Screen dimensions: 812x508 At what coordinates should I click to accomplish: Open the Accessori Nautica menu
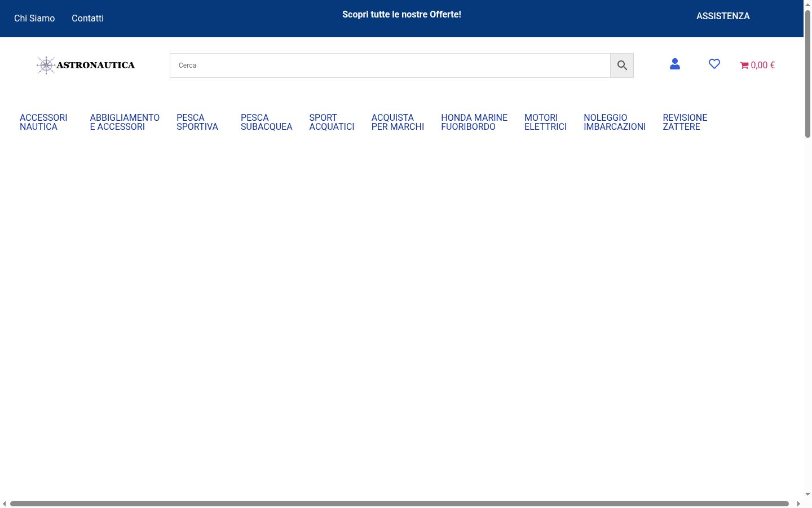(43, 122)
